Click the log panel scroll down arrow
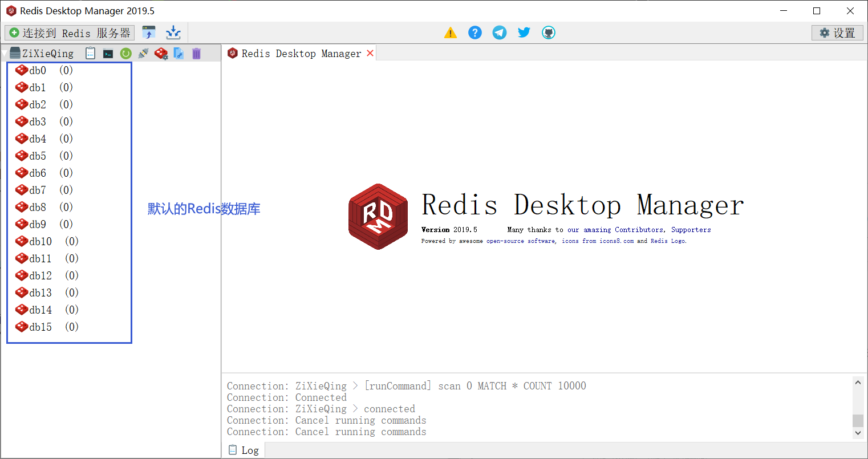868x459 pixels. tap(858, 433)
